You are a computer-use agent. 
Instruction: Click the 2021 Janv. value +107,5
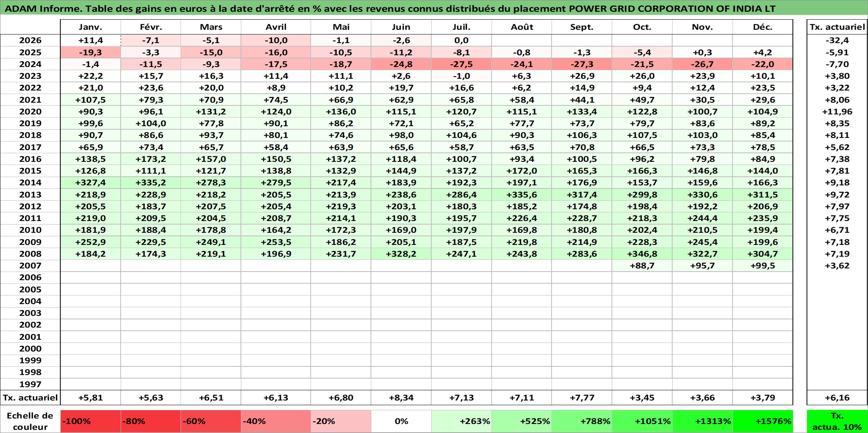(x=90, y=100)
